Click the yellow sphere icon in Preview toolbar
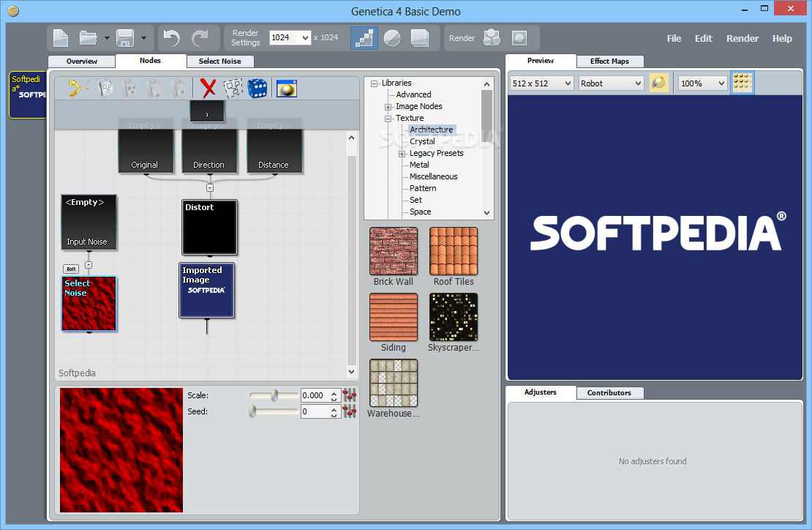812x530 pixels. click(658, 83)
